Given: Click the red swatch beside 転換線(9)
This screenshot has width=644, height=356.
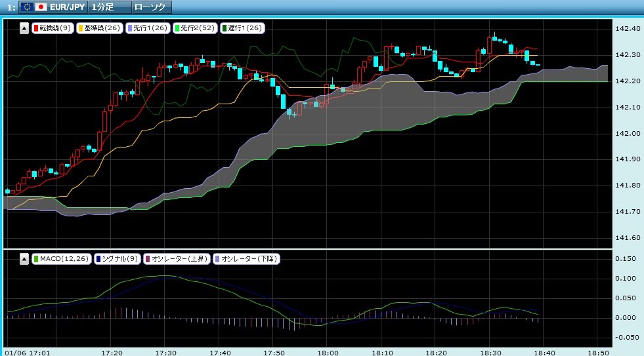Looking at the screenshot, I should [x=35, y=28].
